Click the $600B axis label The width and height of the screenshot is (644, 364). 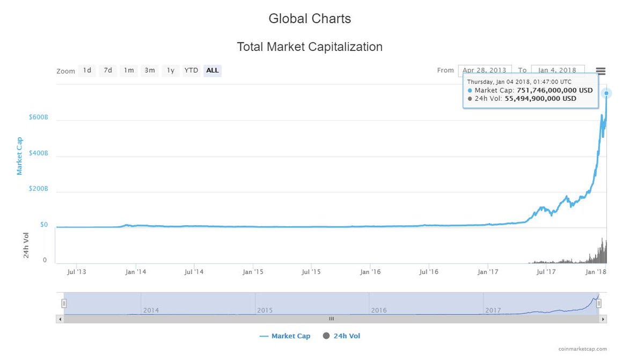(38, 117)
